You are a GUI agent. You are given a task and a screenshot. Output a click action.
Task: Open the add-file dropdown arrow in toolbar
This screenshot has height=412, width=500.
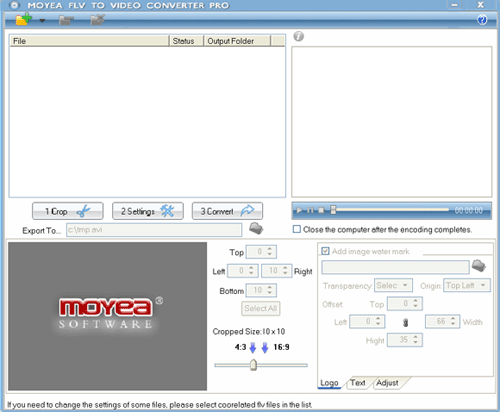click(42, 21)
